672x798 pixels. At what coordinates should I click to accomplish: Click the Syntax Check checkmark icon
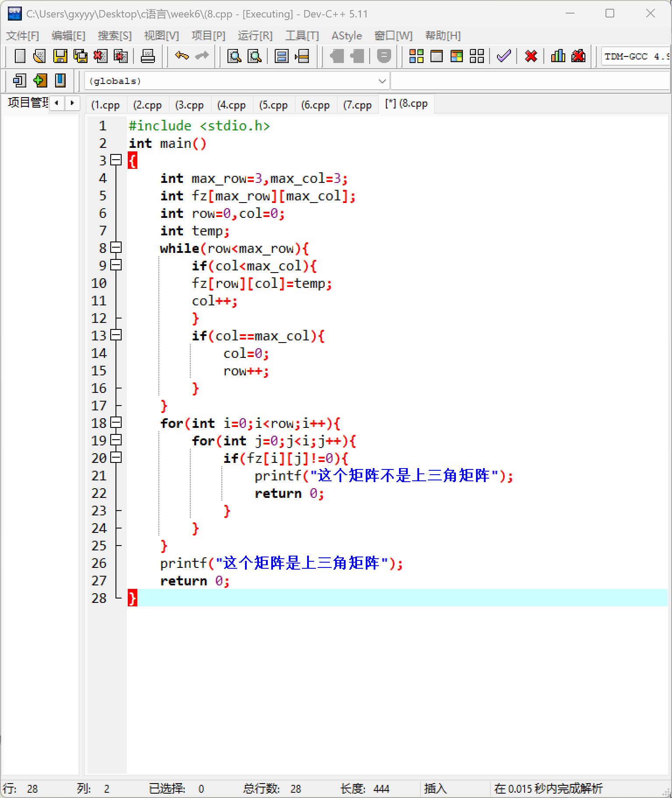click(504, 56)
